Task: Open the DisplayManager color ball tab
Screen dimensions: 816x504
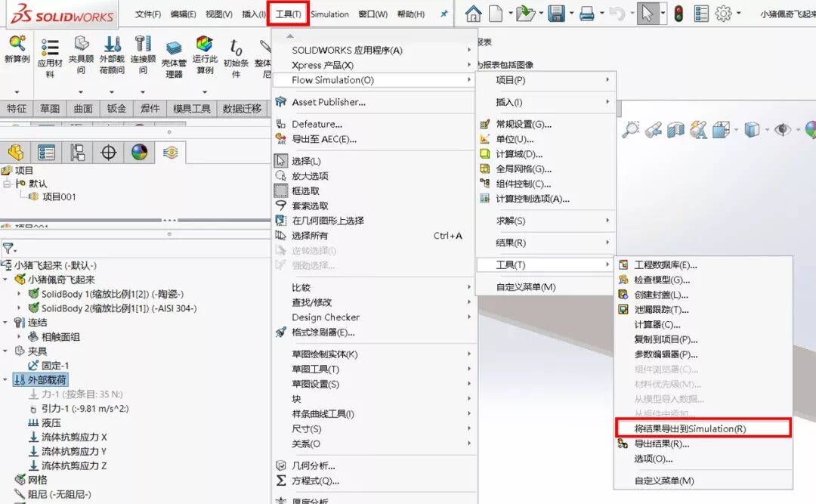Action: (x=139, y=153)
